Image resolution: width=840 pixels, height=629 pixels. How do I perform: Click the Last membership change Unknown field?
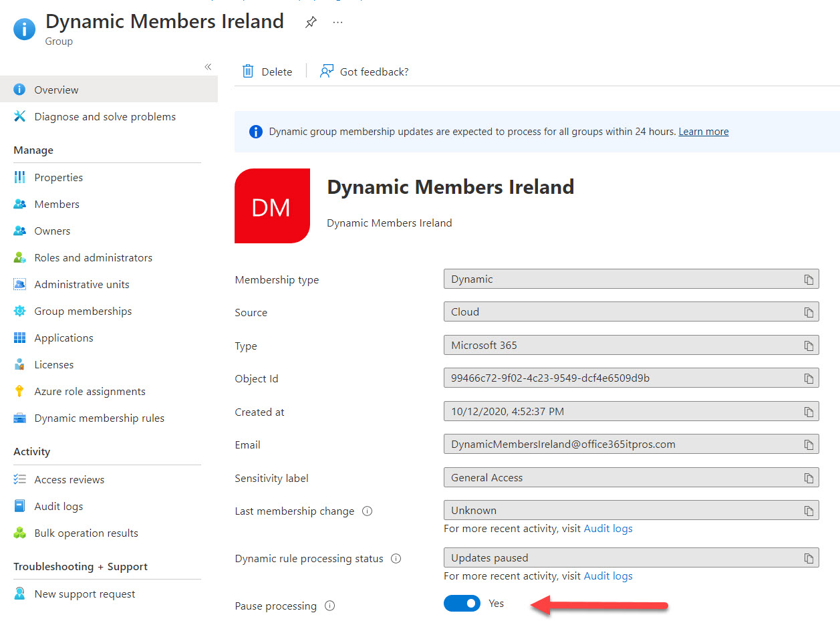[x=631, y=511]
